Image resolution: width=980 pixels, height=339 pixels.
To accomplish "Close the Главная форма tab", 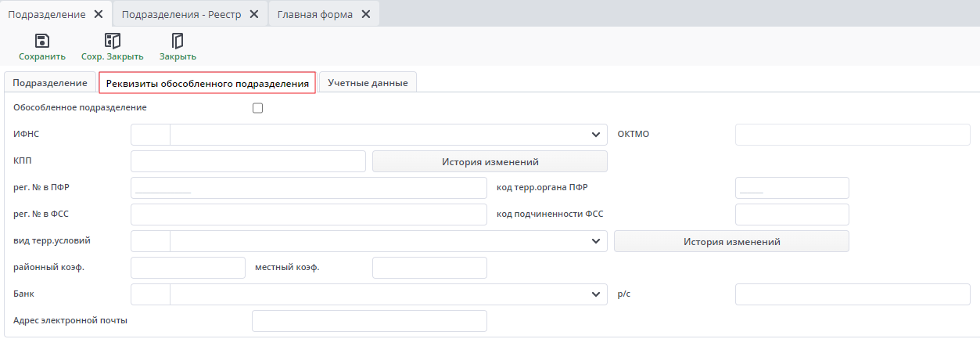I will tap(364, 14).
